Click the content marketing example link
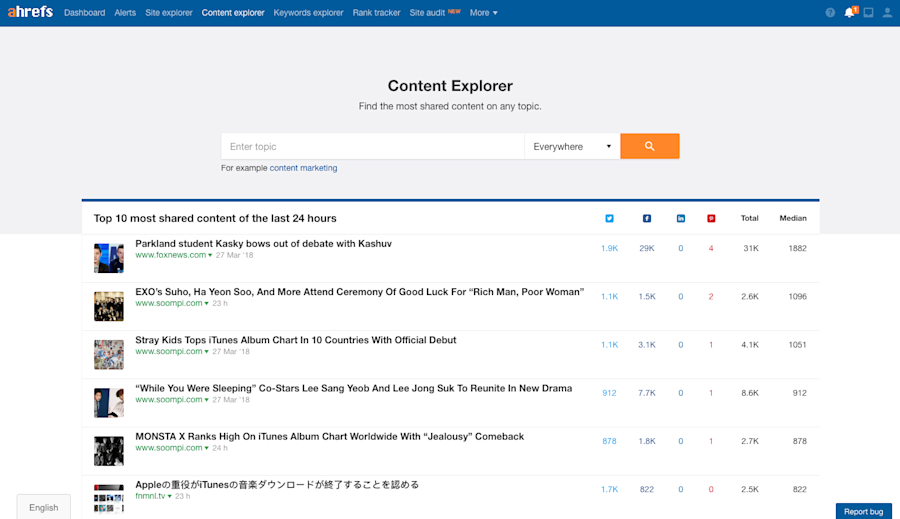Viewport: 900px width, 519px height. [x=304, y=168]
